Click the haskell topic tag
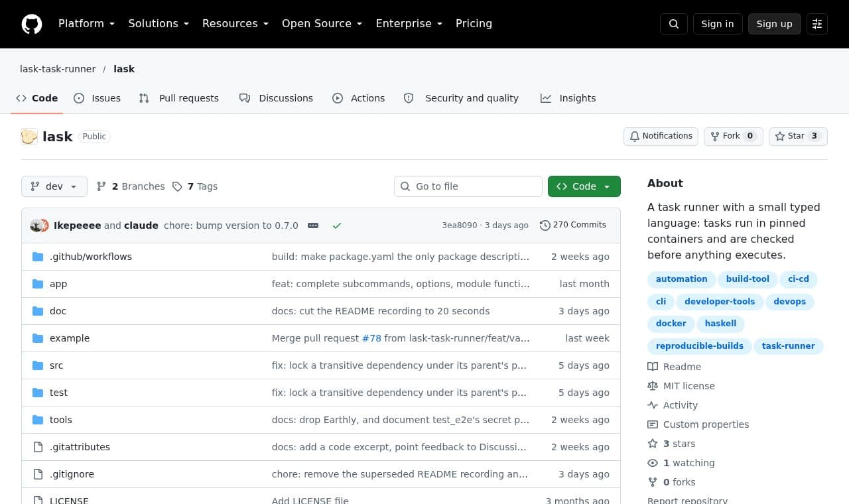Screen dimensions: 849x504 (720, 324)
